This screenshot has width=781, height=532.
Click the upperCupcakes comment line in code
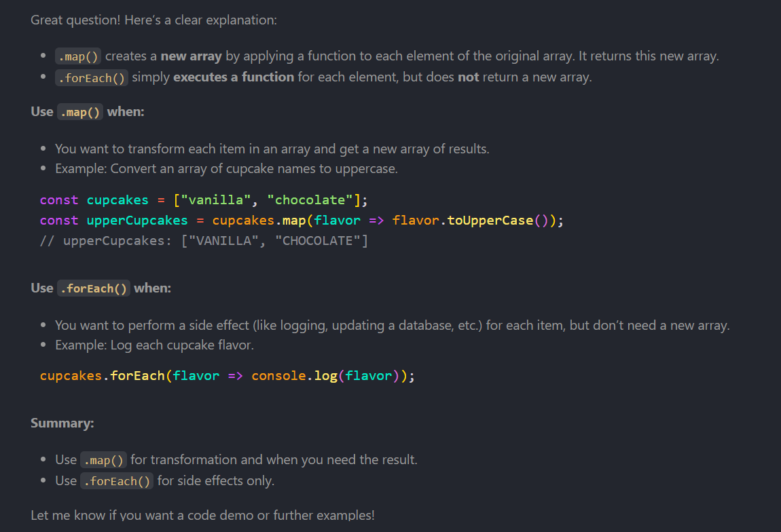203,241
